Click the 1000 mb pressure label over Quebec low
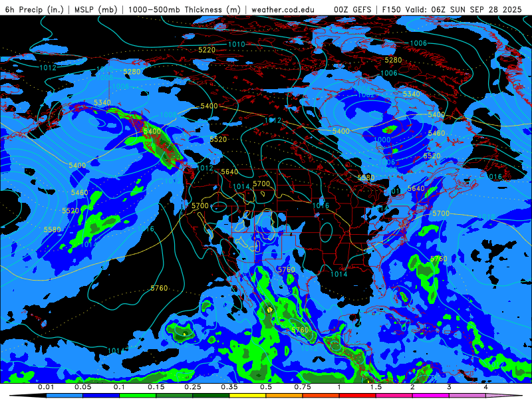532x399 pixels. (x=382, y=140)
